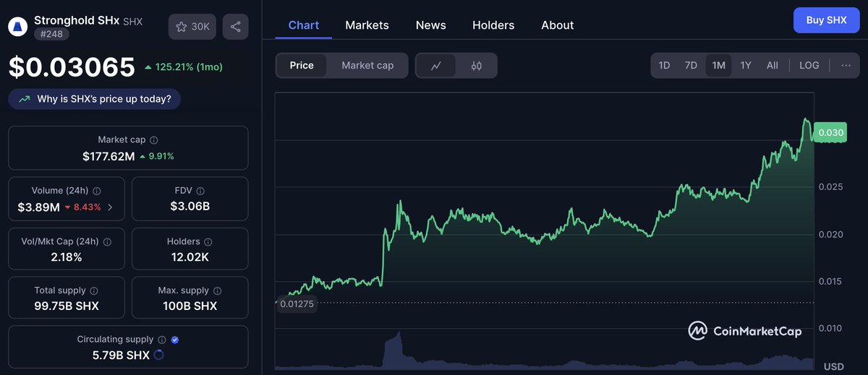Click the 12.02K holders value
This screenshot has width=868, height=375.
[x=190, y=257]
